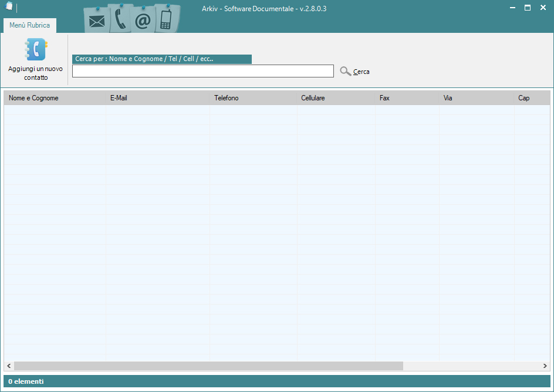The width and height of the screenshot is (554, 392).
Task: Click the '0 elementi' status bar
Action: click(x=26, y=381)
